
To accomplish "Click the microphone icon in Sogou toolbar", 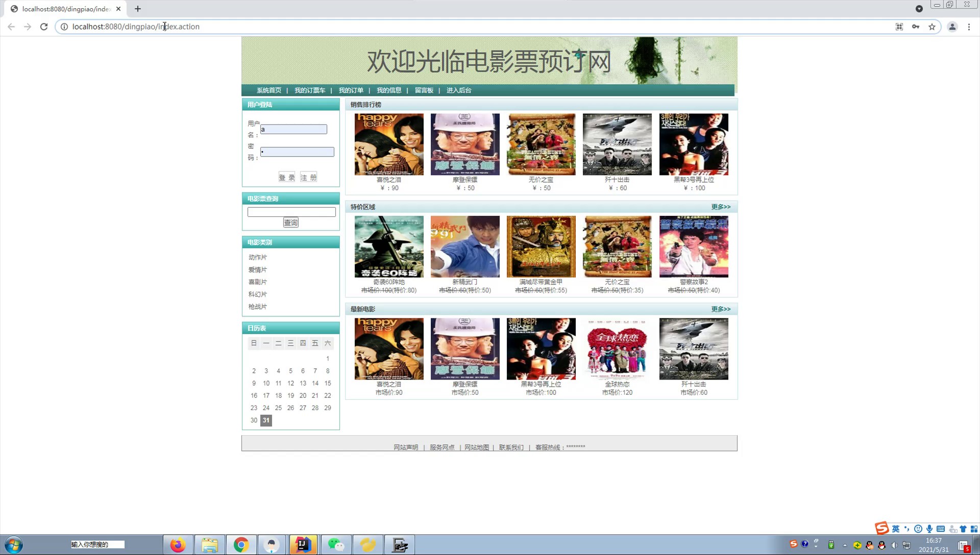I will [x=929, y=529].
